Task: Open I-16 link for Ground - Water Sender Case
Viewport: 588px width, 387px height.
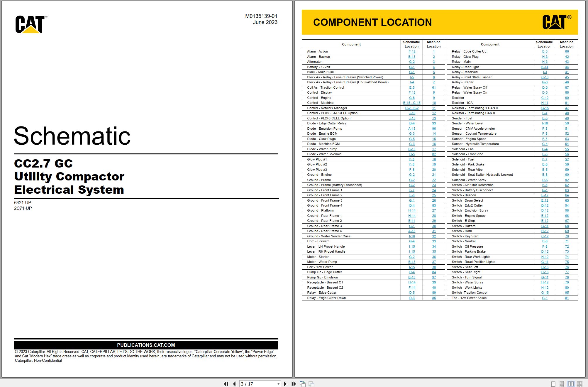Action: tap(412, 236)
